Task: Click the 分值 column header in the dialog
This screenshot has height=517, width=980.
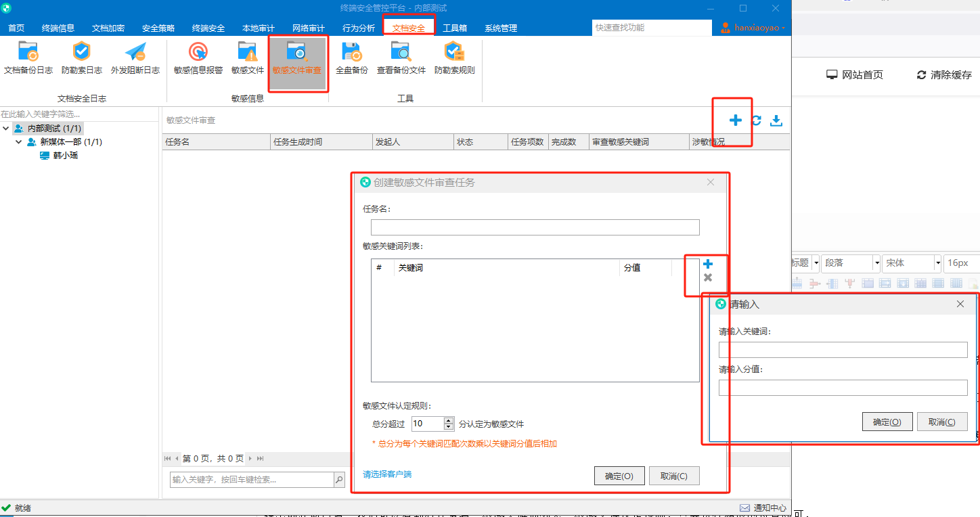Action: pyautogui.click(x=645, y=268)
